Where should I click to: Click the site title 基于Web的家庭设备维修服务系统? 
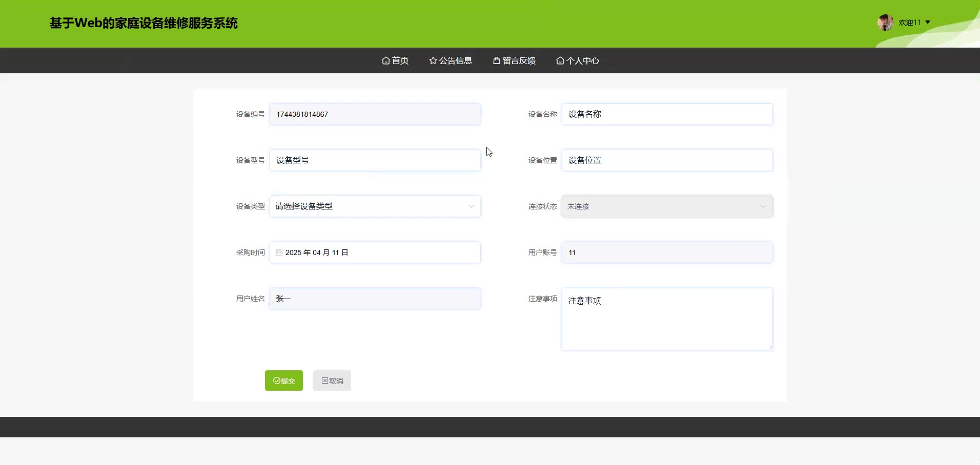point(144,23)
